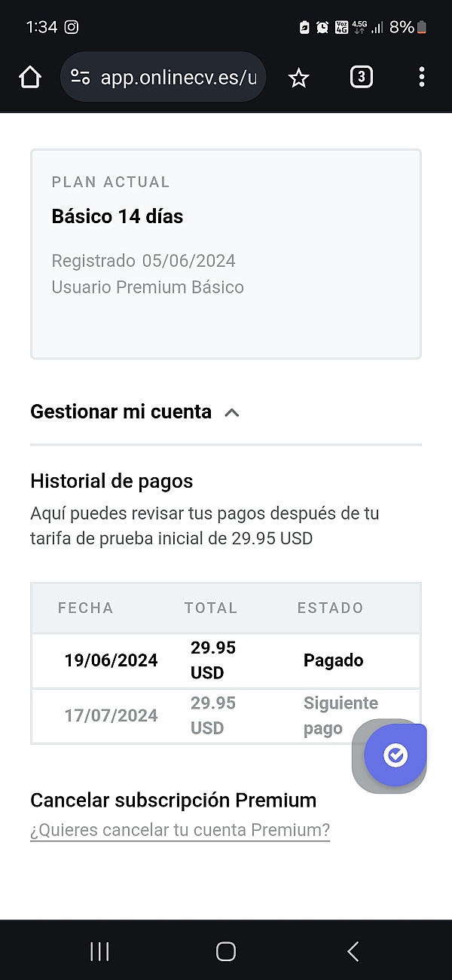Click the FECHA column header
Viewport: 452px width, 980px height.
[x=86, y=608]
